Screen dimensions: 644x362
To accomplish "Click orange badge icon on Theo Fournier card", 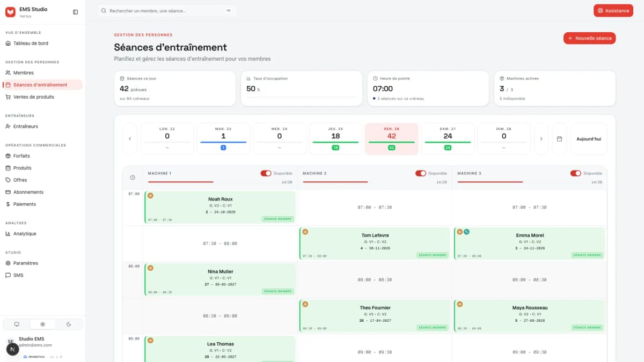I will 305,304.
